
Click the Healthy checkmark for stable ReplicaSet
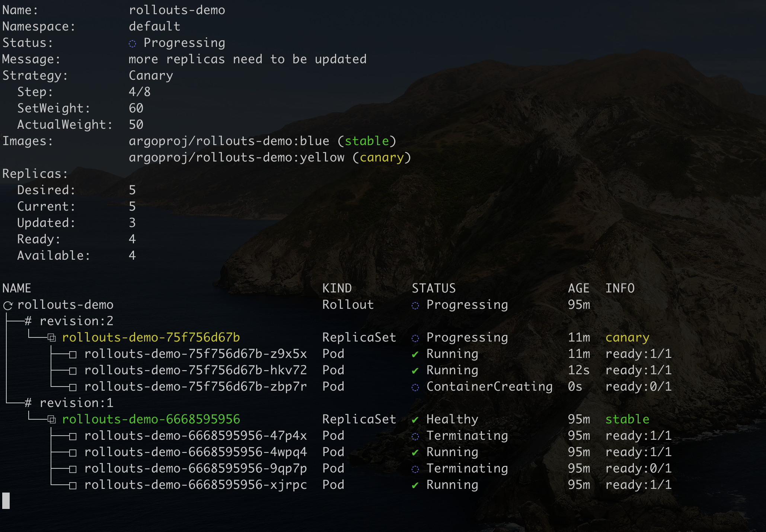click(415, 420)
